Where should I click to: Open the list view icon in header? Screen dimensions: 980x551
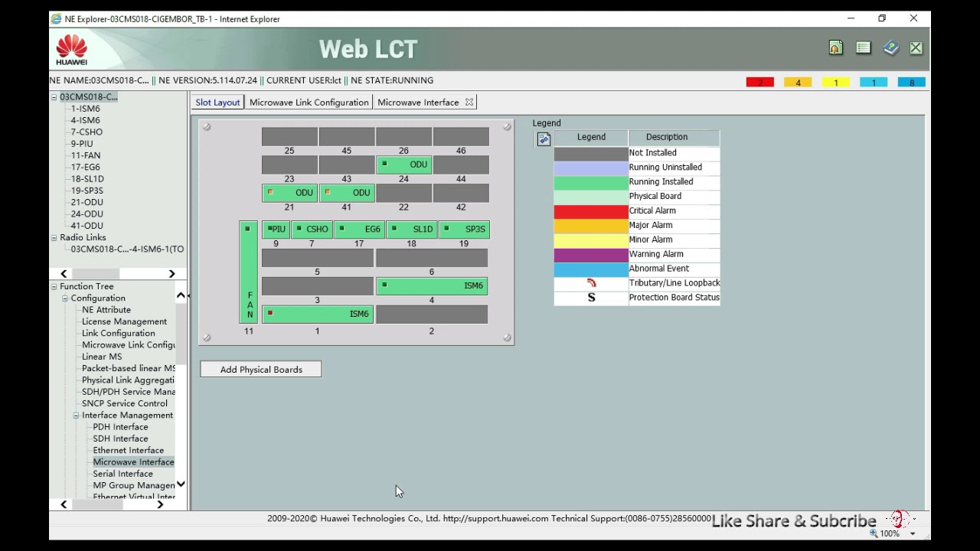[x=864, y=48]
